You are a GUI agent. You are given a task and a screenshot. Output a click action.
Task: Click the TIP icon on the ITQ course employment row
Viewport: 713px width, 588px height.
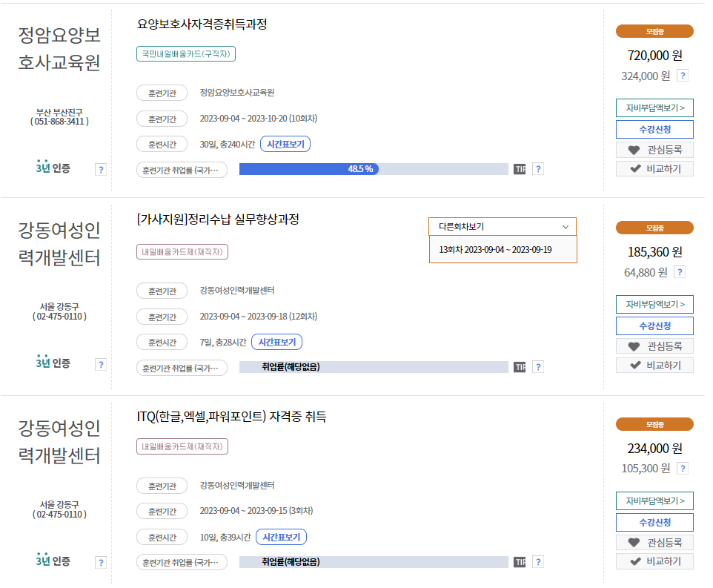[520, 562]
